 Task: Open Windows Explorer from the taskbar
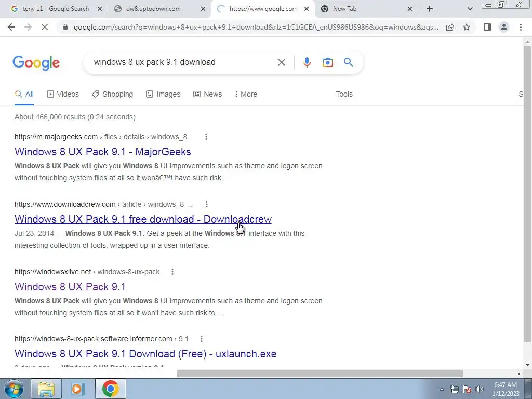(x=46, y=389)
